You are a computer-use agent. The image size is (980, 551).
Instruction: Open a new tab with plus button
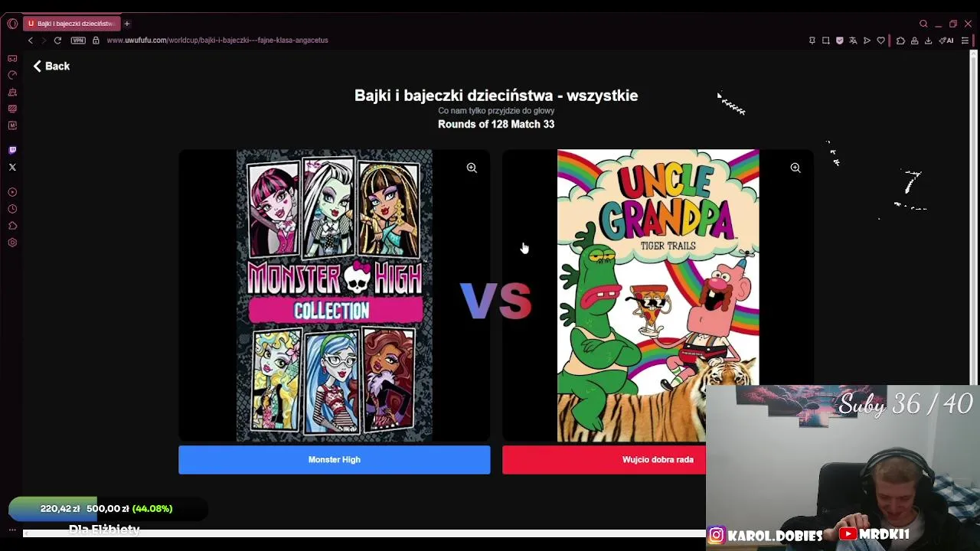(x=127, y=24)
